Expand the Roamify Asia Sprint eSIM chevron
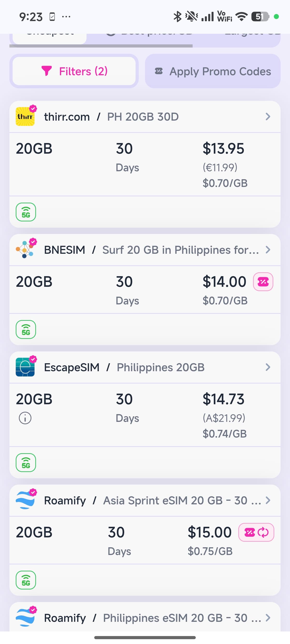Screen dimensions: 290x644 (x=268, y=500)
